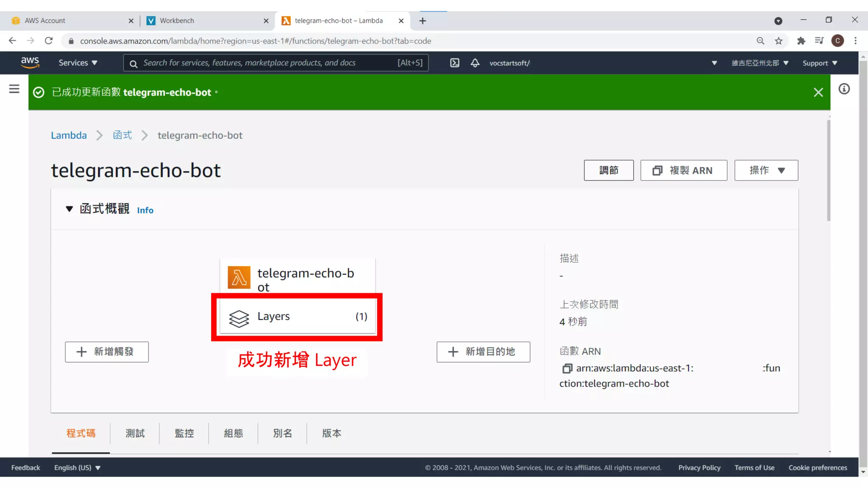Click the Lambda breadcrumb link
The height and width of the screenshot is (488, 868).
tap(69, 135)
